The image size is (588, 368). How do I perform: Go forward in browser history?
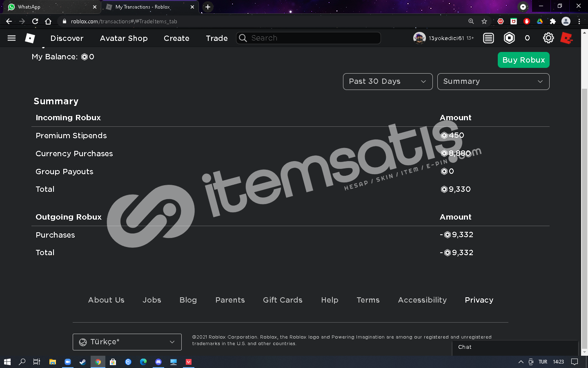[x=22, y=21]
